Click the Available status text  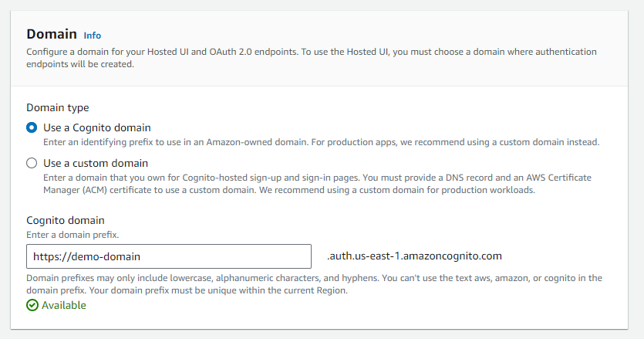tap(64, 305)
